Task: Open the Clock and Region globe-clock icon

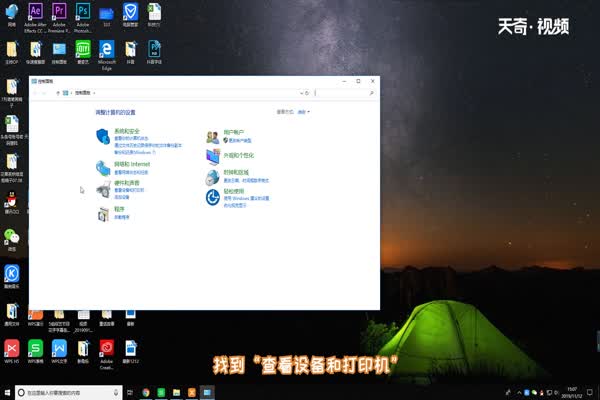Action: tap(212, 178)
